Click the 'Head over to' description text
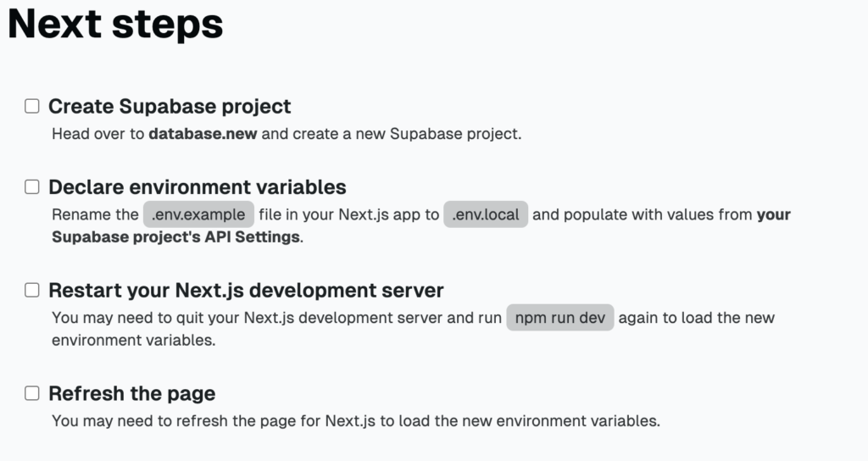The image size is (868, 461). tap(98, 134)
